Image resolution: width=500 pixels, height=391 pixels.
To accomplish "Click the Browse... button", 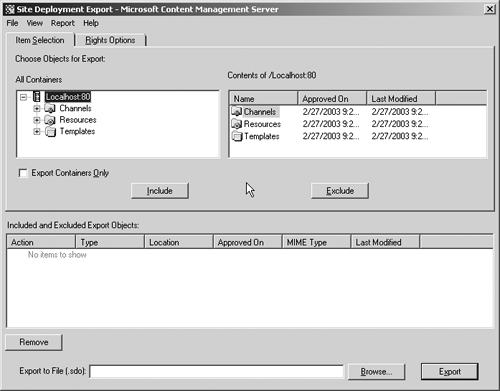I will tap(376, 372).
